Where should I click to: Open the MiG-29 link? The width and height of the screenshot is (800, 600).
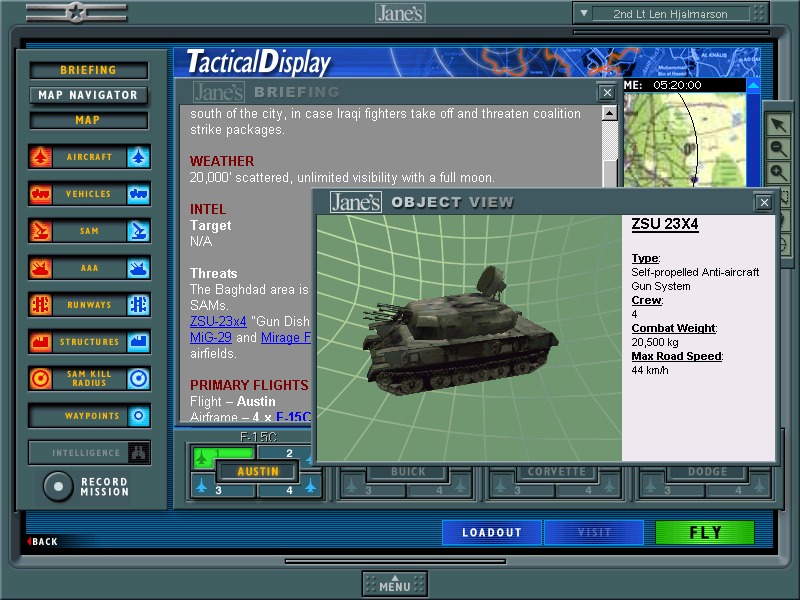[x=211, y=337]
